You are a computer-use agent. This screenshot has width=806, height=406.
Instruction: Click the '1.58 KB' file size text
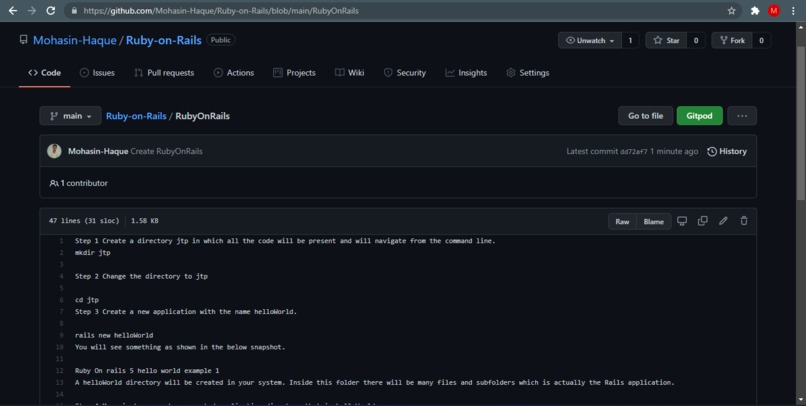coord(144,221)
